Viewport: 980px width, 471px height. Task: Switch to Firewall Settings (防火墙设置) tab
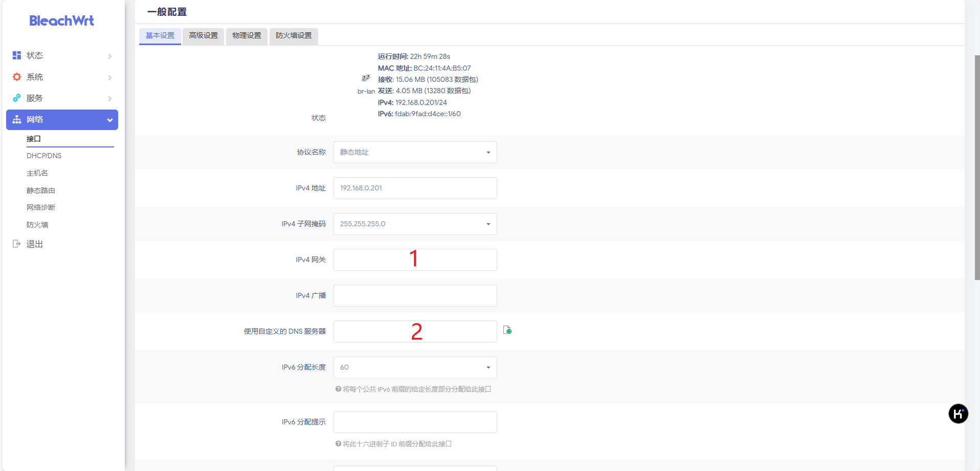coord(294,36)
